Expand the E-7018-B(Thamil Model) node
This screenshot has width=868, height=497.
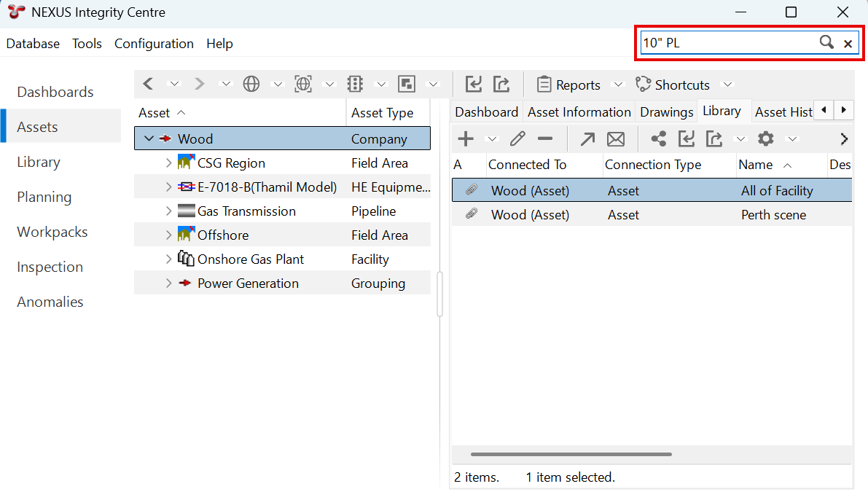pyautogui.click(x=168, y=187)
